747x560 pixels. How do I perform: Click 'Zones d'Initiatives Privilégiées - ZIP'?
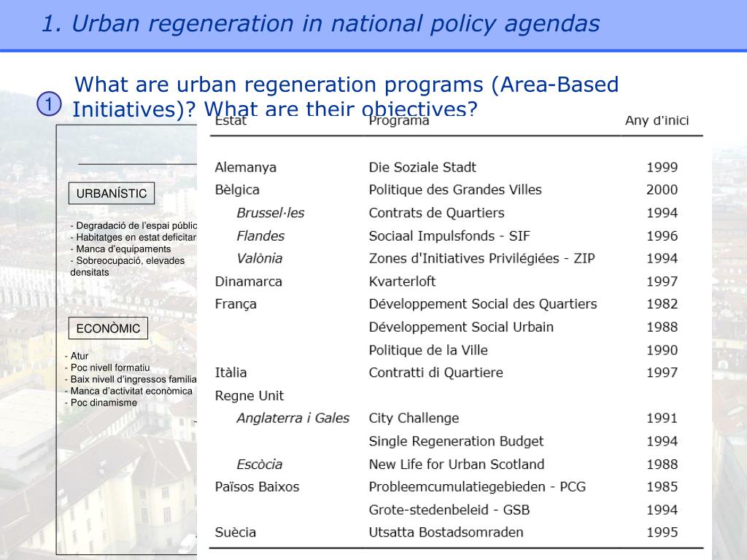481,258
